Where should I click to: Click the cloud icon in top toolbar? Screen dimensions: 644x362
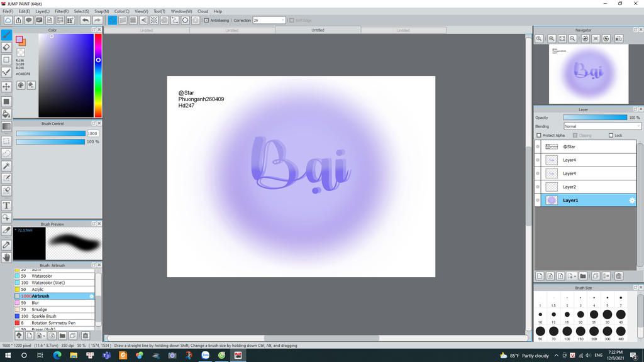[8, 20]
